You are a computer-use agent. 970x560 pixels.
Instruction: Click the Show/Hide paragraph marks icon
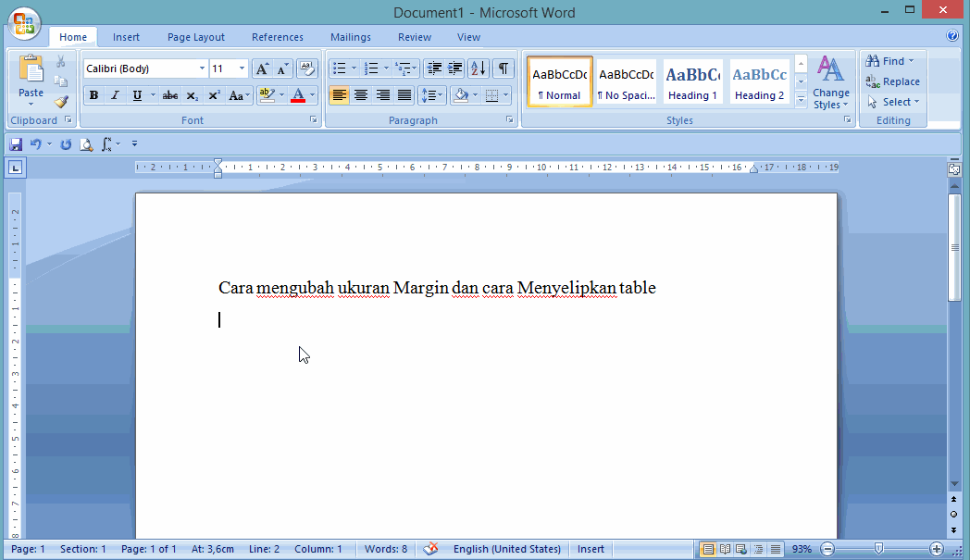[503, 68]
